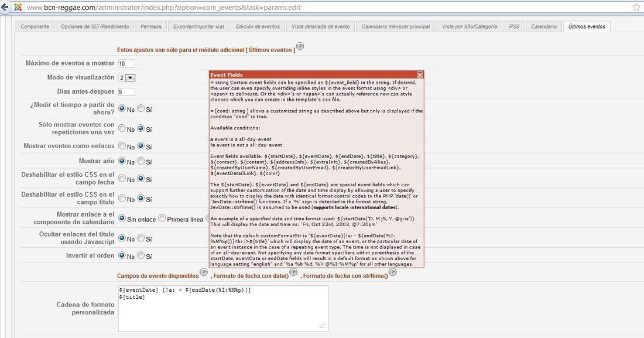Open Vista por Año/Categoría tab
This screenshot has height=338, width=644.
(x=470, y=26)
